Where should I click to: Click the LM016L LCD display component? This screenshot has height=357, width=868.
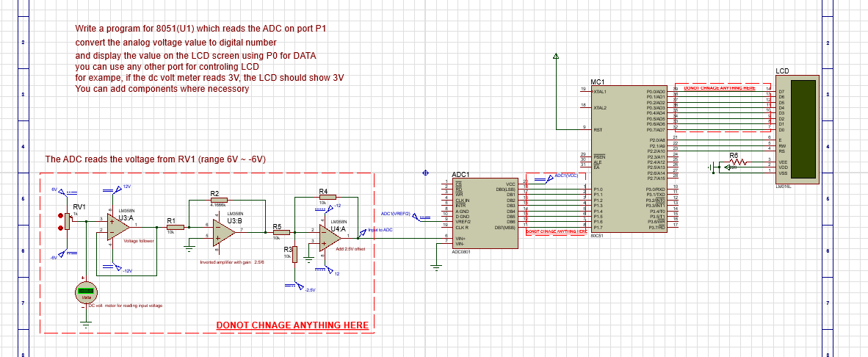798,129
